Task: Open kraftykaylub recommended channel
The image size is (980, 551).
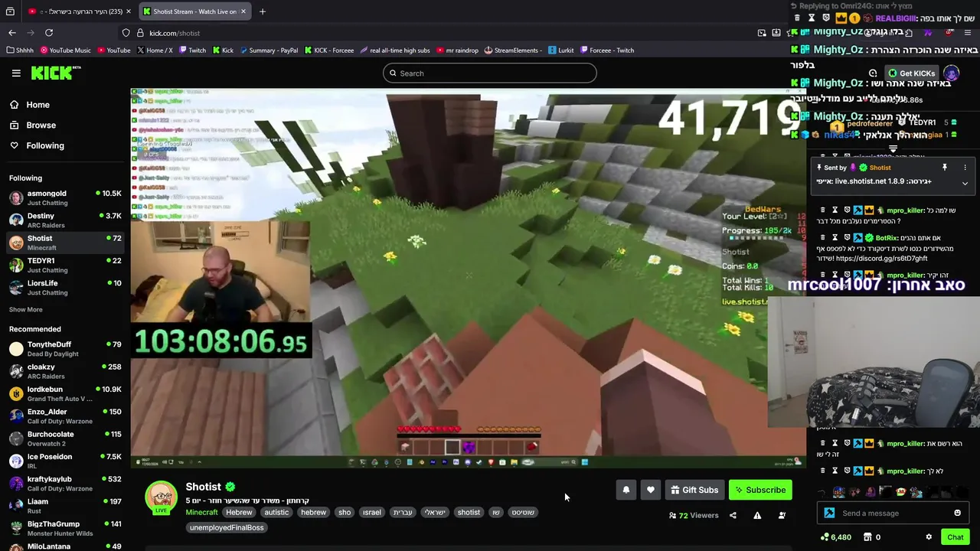Action: point(65,483)
